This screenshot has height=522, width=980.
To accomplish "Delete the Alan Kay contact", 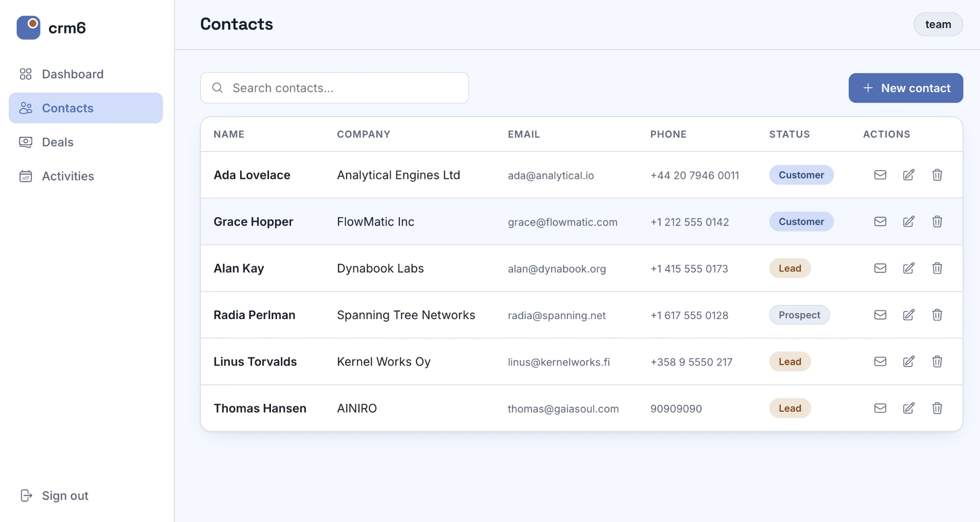I will pyautogui.click(x=937, y=268).
